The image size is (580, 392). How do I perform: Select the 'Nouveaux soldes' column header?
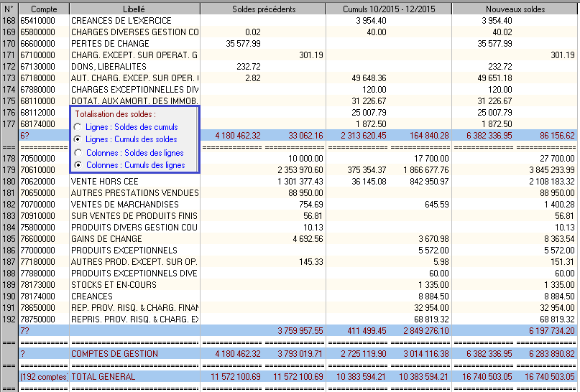(x=515, y=9)
